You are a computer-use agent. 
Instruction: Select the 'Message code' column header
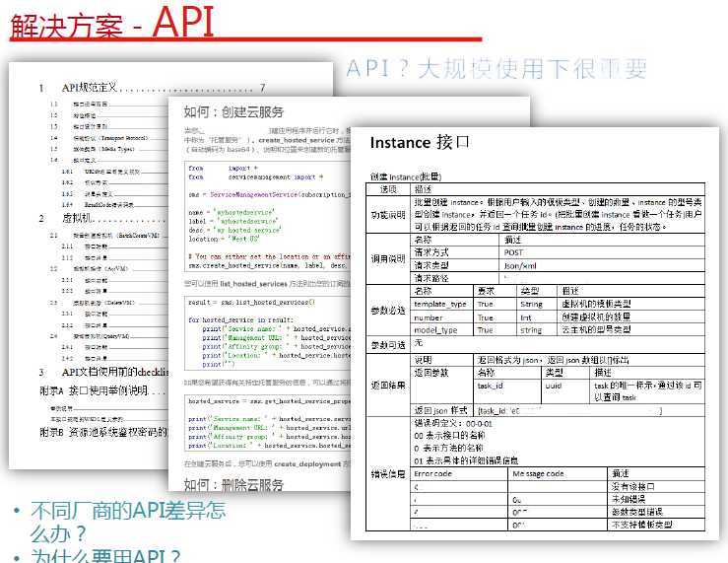(x=559, y=474)
